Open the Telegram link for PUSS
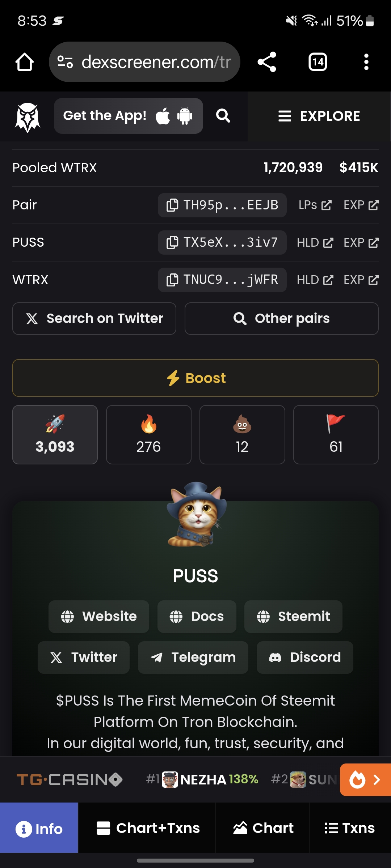The width and height of the screenshot is (391, 868). (193, 658)
